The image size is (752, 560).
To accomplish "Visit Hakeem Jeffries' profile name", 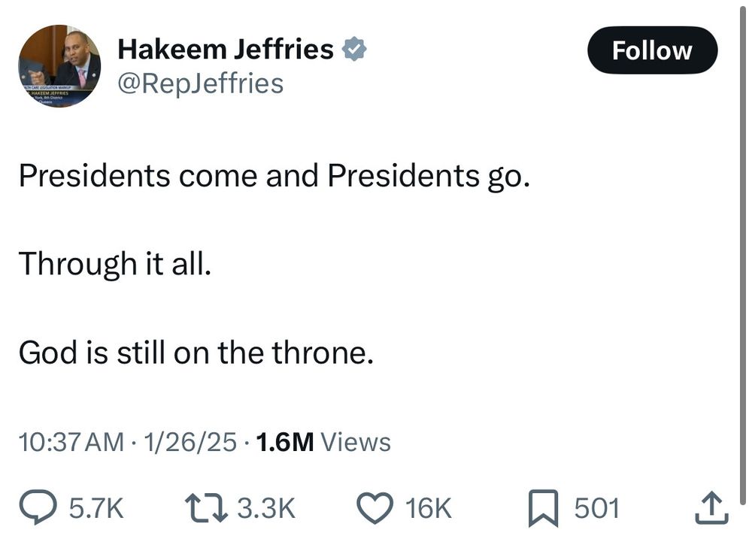I will point(226,48).
